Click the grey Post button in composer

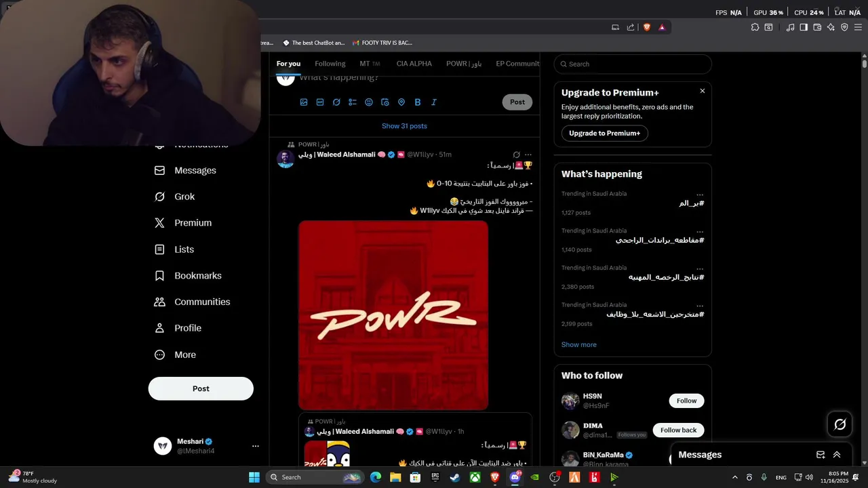point(517,102)
